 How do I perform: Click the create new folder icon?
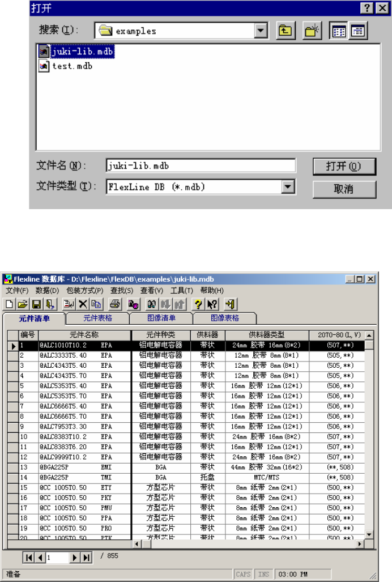[x=312, y=31]
